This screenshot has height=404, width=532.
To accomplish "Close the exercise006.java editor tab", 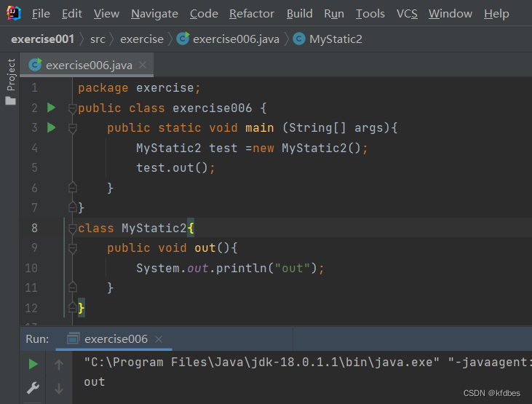I will [x=143, y=65].
